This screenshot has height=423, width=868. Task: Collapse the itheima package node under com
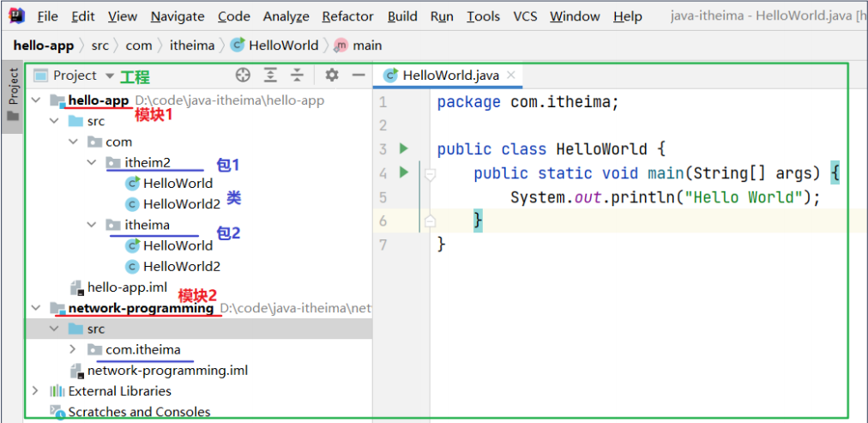[x=91, y=225]
